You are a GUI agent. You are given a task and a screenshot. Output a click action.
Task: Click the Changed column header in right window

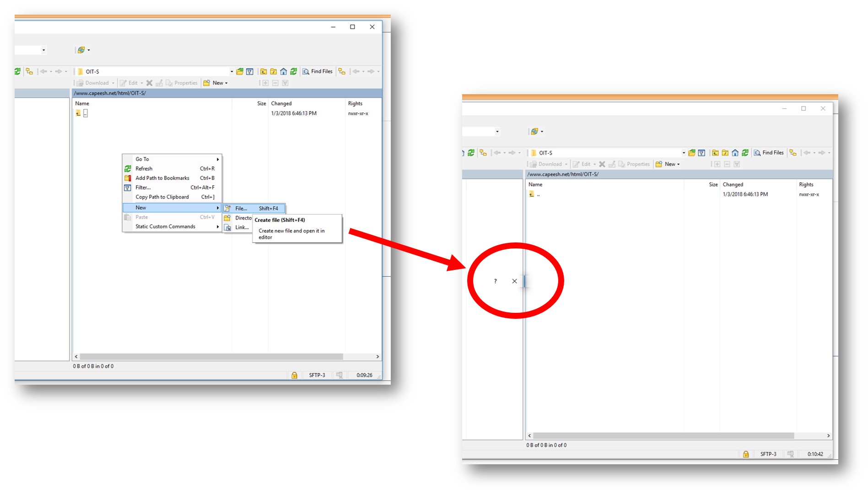pyautogui.click(x=733, y=185)
